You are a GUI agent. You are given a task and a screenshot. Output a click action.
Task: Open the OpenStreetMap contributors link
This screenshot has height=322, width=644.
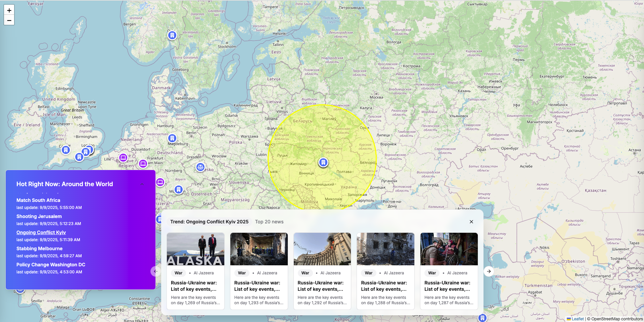click(x=617, y=319)
